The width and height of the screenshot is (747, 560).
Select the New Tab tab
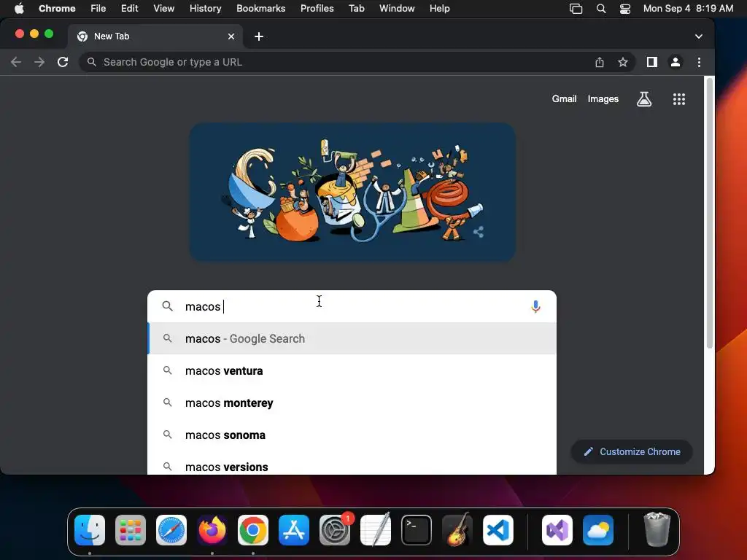click(155, 36)
